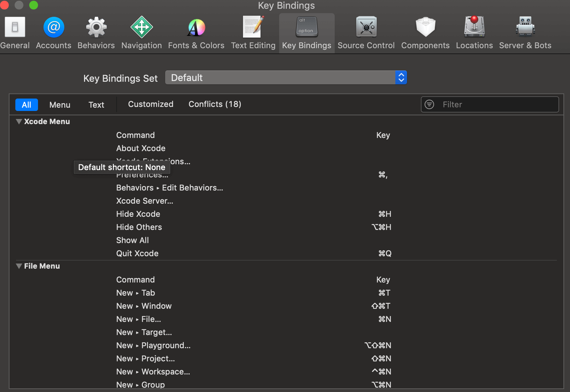Select the New Tab command row
Screen dimensions: 570x392
pos(286,293)
